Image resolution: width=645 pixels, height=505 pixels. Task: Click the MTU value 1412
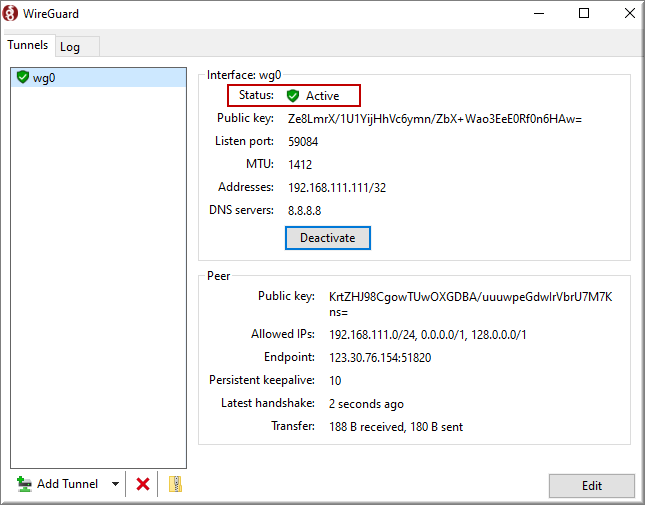point(300,164)
